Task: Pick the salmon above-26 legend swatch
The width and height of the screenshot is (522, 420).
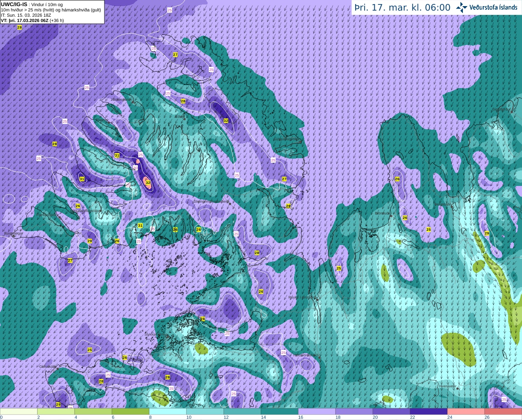Action: click(503, 411)
